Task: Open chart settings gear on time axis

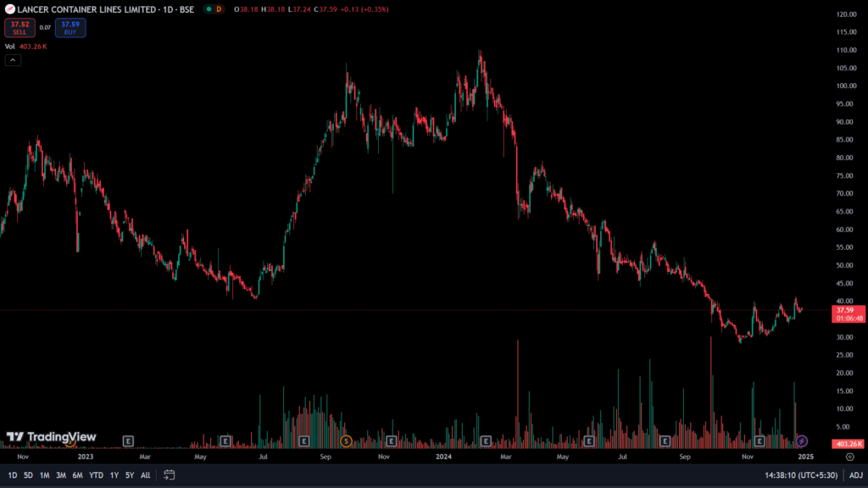Action: (849, 457)
